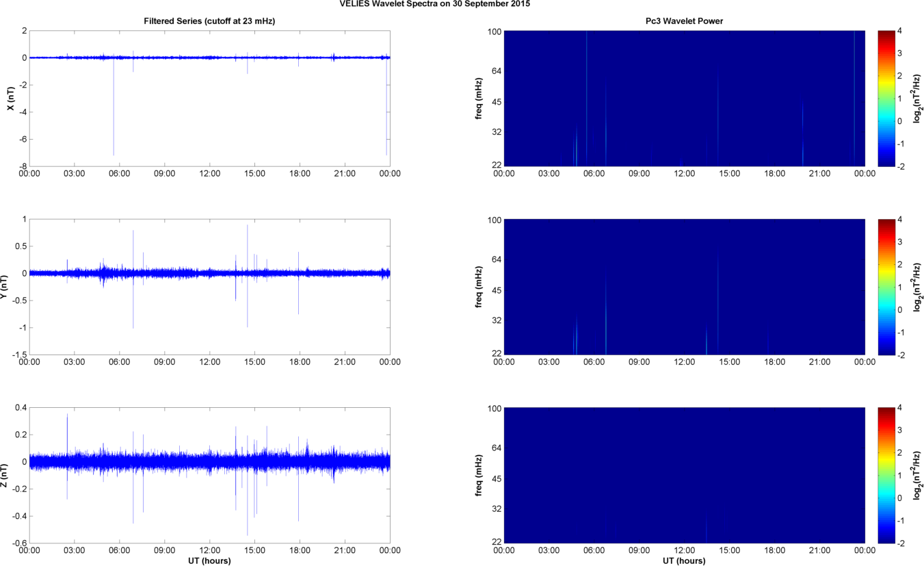Click the main title 'VELIES Wavelet Spectra on 30 September 2015'
Screen dimensions: 924x566
click(434, 3)
